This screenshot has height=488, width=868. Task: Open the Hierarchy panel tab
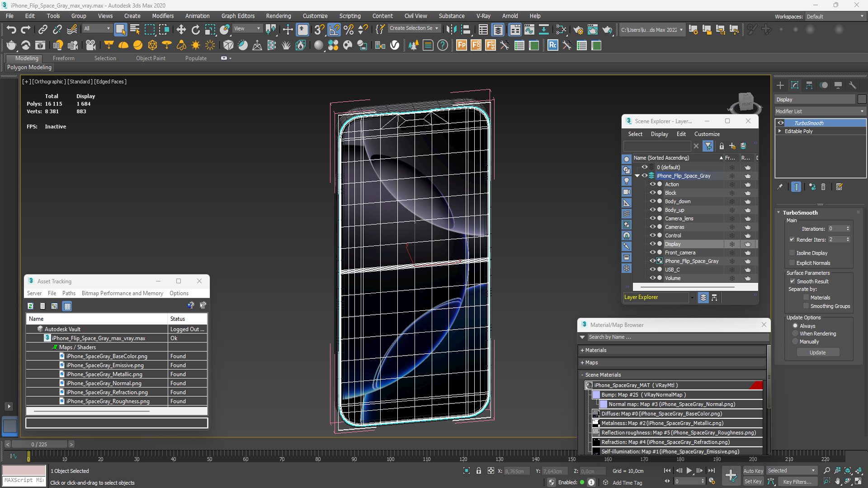[x=809, y=85]
